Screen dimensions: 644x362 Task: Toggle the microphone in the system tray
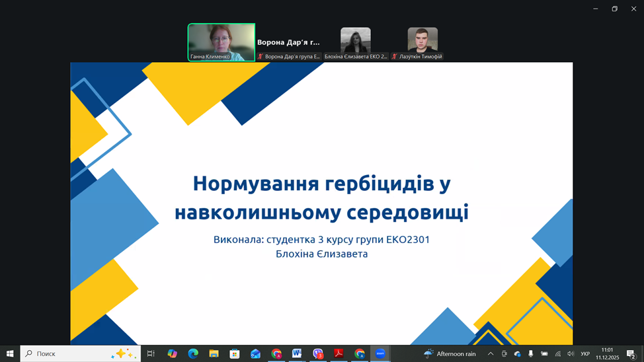[530, 354]
